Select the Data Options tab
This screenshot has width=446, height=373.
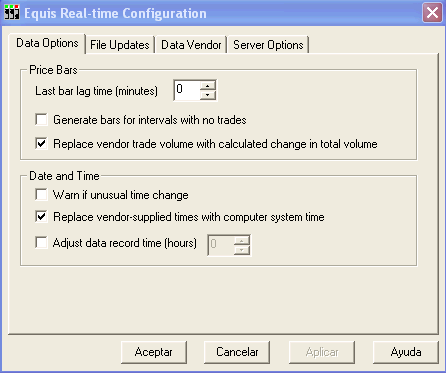pyautogui.click(x=47, y=43)
